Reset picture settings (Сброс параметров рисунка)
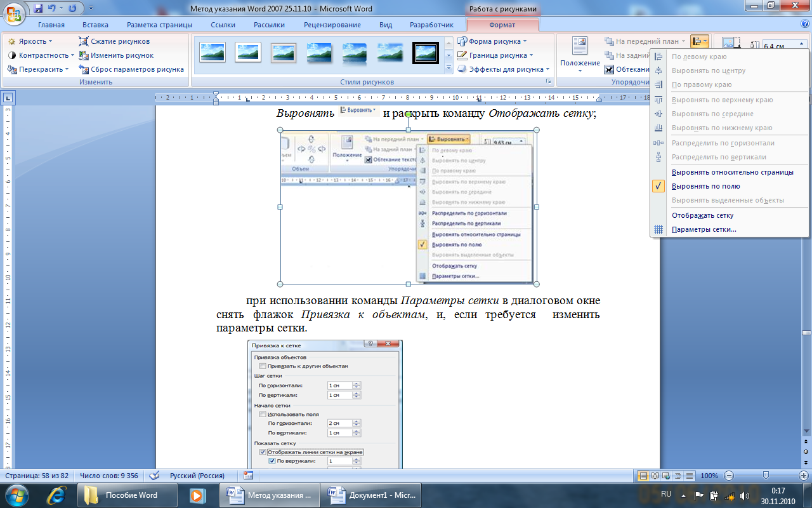 point(132,69)
